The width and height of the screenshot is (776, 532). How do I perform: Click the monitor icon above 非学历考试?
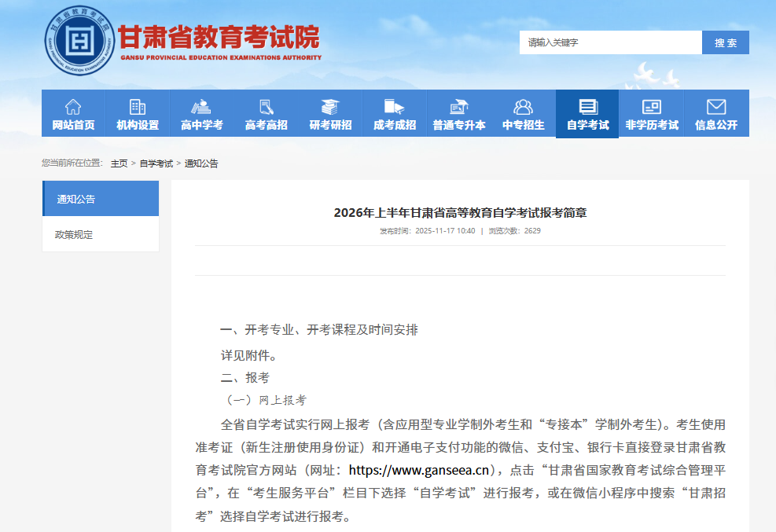pyautogui.click(x=652, y=107)
